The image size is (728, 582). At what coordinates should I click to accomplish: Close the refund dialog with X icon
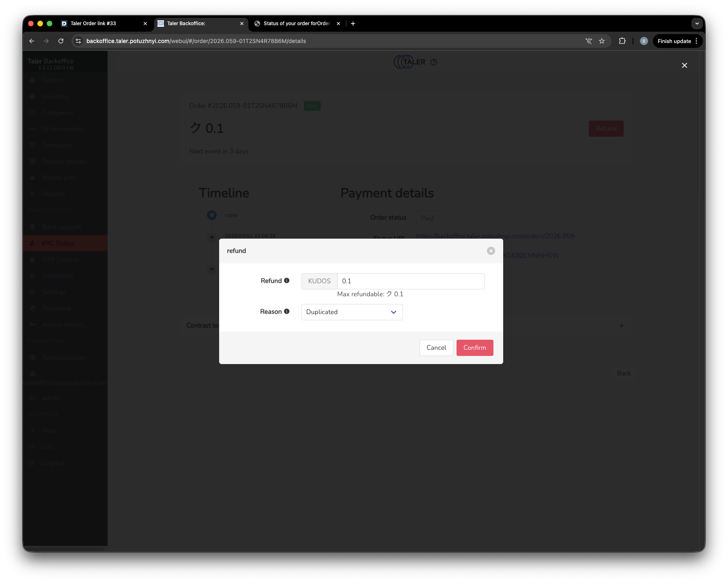pos(491,251)
